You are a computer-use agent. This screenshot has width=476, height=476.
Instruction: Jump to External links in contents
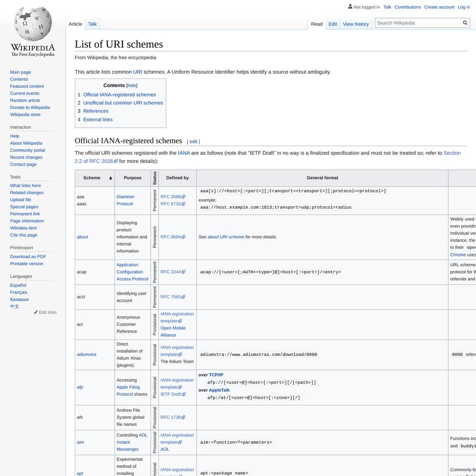(x=98, y=119)
